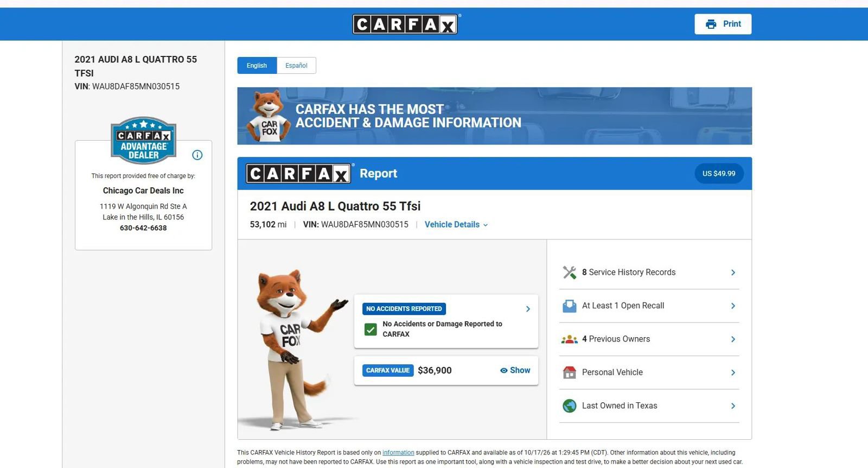868x468 pixels.
Task: Click the green checkmark for No Accidents
Action: 371,329
